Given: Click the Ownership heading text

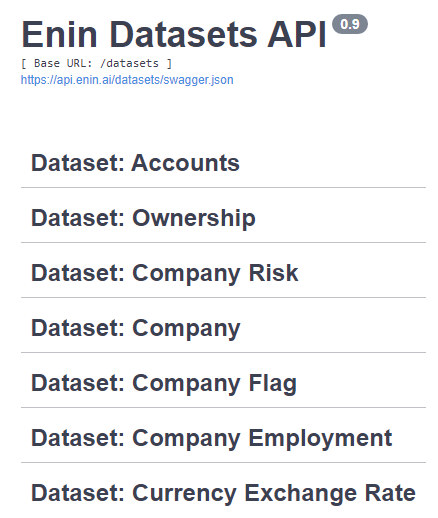Looking at the screenshot, I should tap(194, 219).
